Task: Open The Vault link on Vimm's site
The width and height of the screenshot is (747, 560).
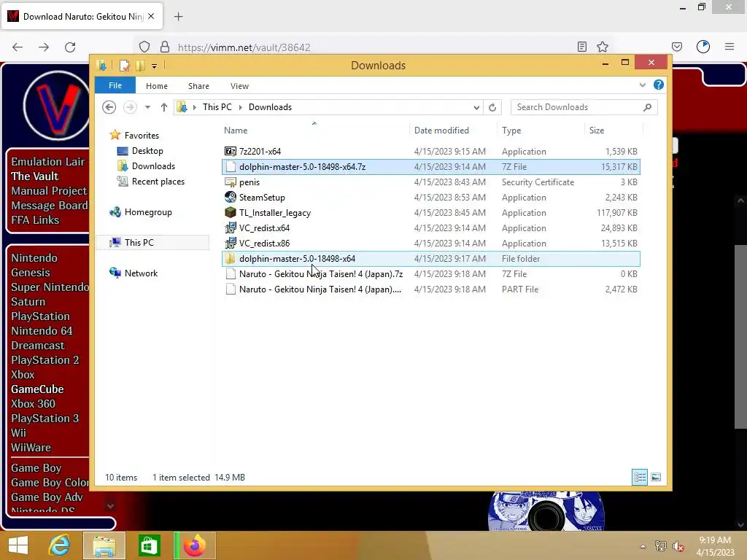Action: [35, 176]
